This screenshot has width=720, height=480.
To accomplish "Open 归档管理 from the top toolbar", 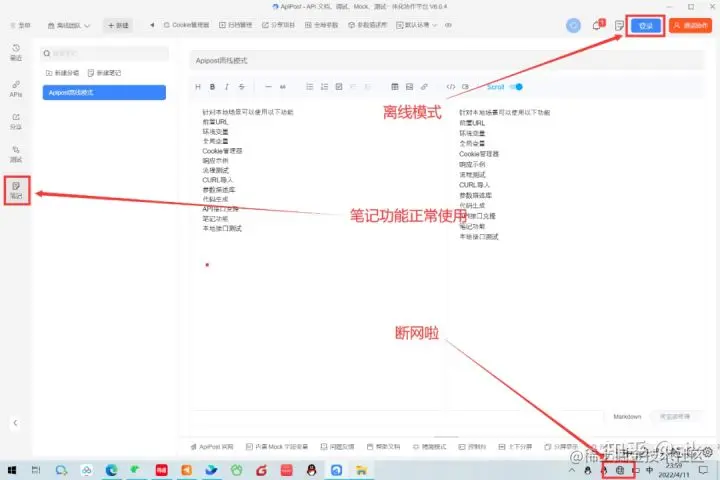I will pyautogui.click(x=236, y=25).
